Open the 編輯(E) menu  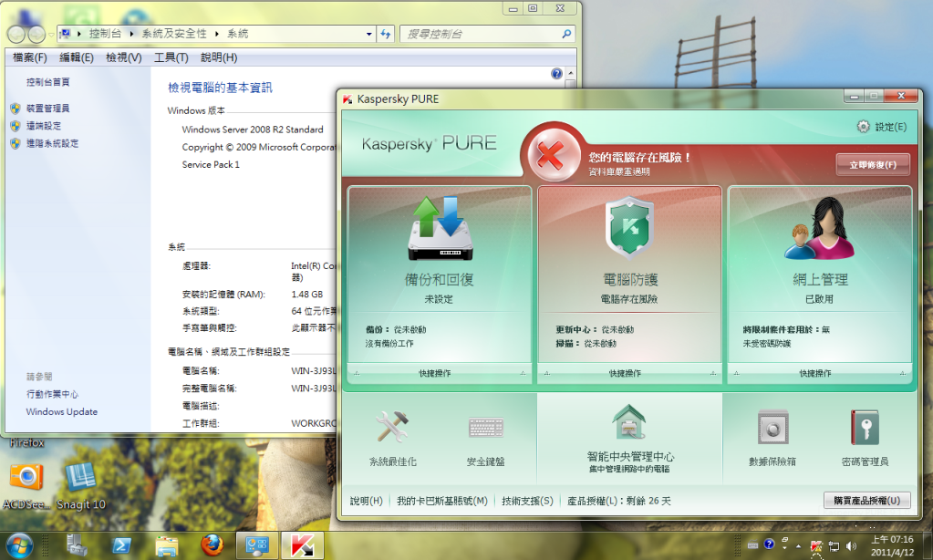click(x=77, y=57)
